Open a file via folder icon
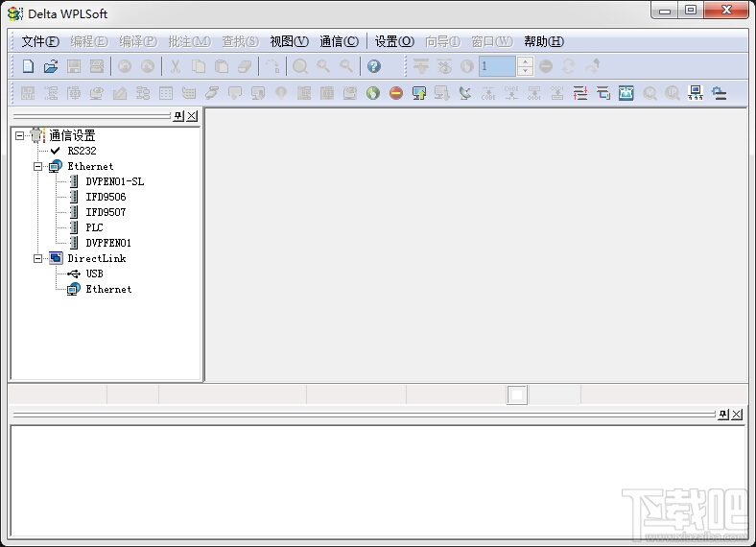756x547 pixels. coord(51,66)
